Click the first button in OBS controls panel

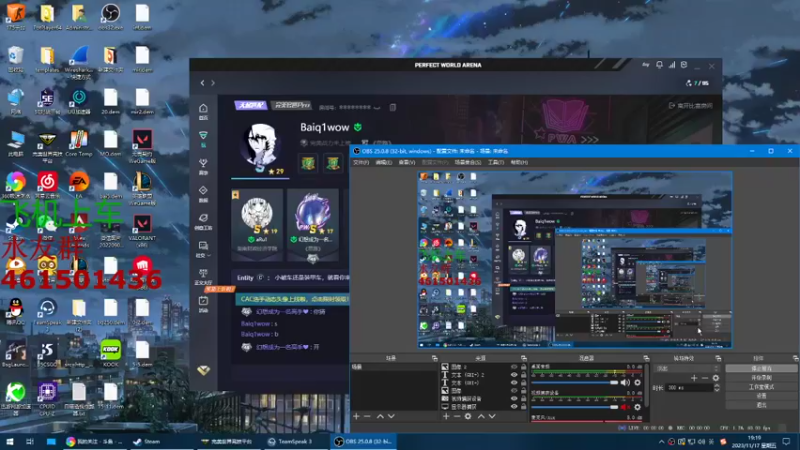tap(761, 368)
